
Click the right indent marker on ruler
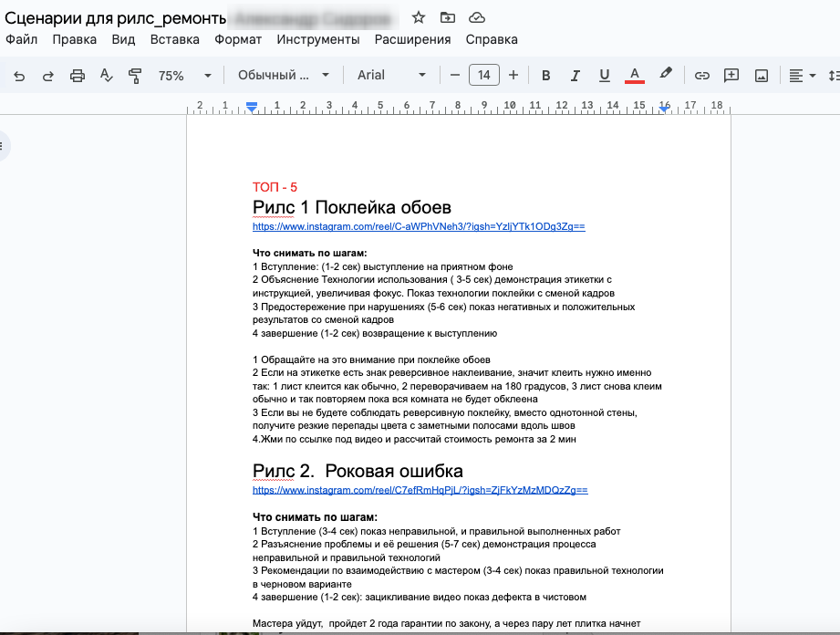(x=664, y=109)
